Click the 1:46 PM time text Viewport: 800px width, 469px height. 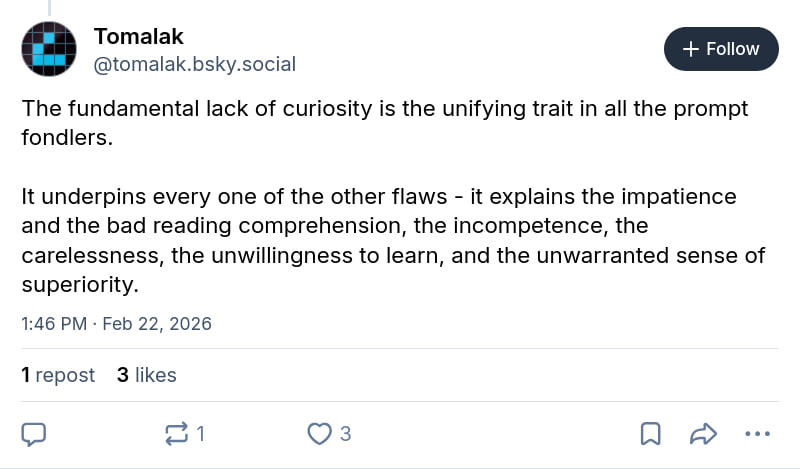click(53, 324)
